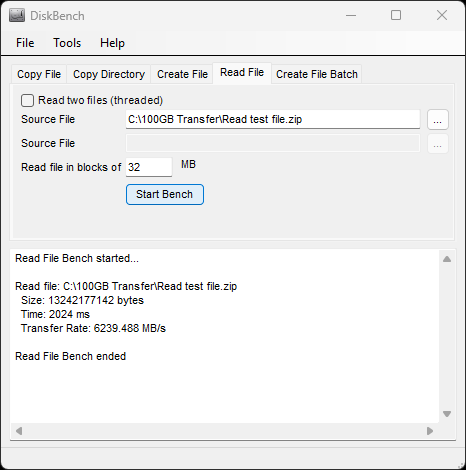Screen dimensions: 466x470
Task: Click the disabled second source file browse button
Action: pyautogui.click(x=438, y=144)
